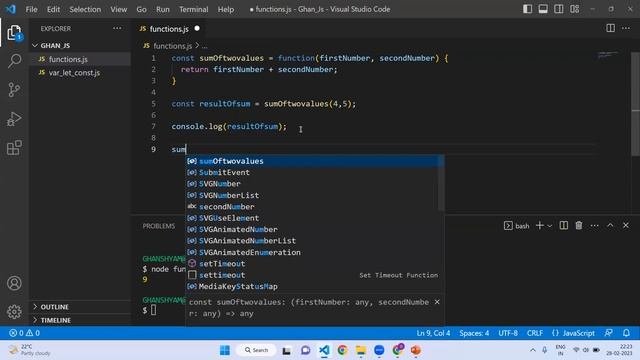Viewport: 640px width, 360px height.
Task: Click unsaved dot on functions.js tab
Action: pyautogui.click(x=197, y=29)
